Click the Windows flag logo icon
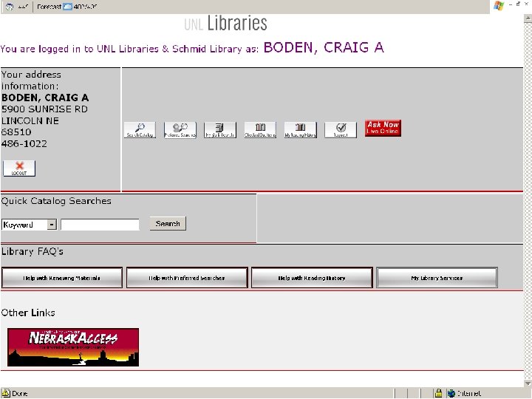 (x=499, y=6)
